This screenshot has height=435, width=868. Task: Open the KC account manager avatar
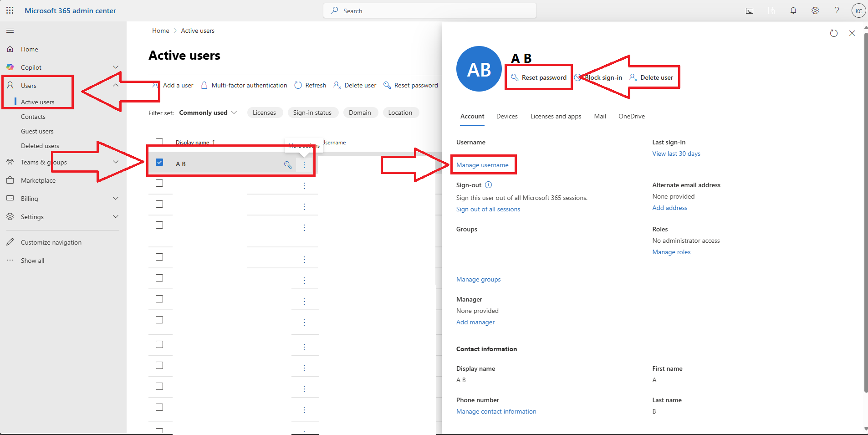(858, 11)
